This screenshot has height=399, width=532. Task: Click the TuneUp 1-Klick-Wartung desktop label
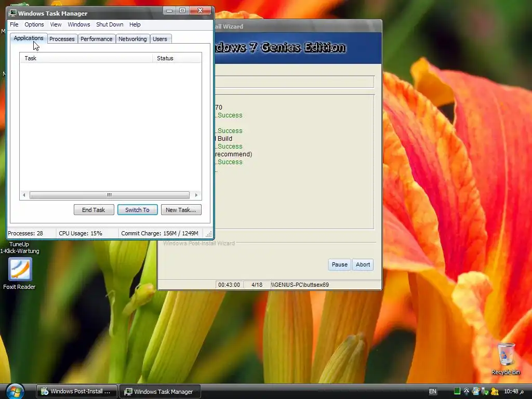[x=19, y=248]
